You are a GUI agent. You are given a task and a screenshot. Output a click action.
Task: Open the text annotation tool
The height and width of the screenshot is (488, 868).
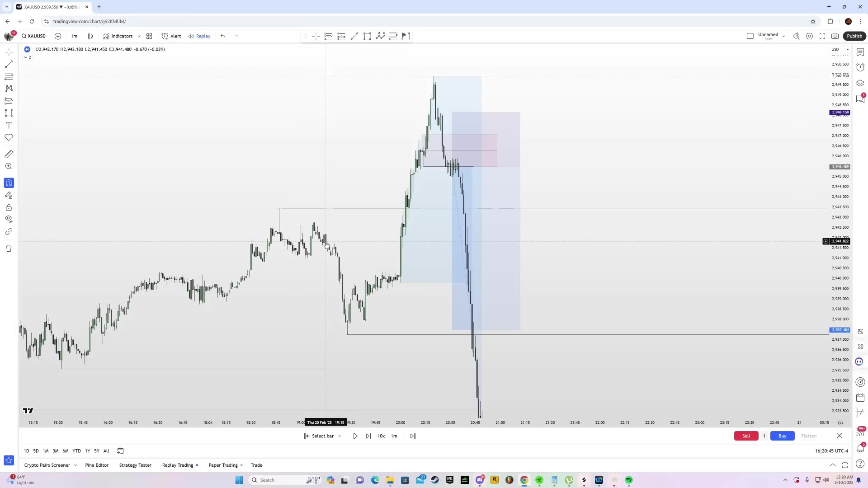[9, 125]
